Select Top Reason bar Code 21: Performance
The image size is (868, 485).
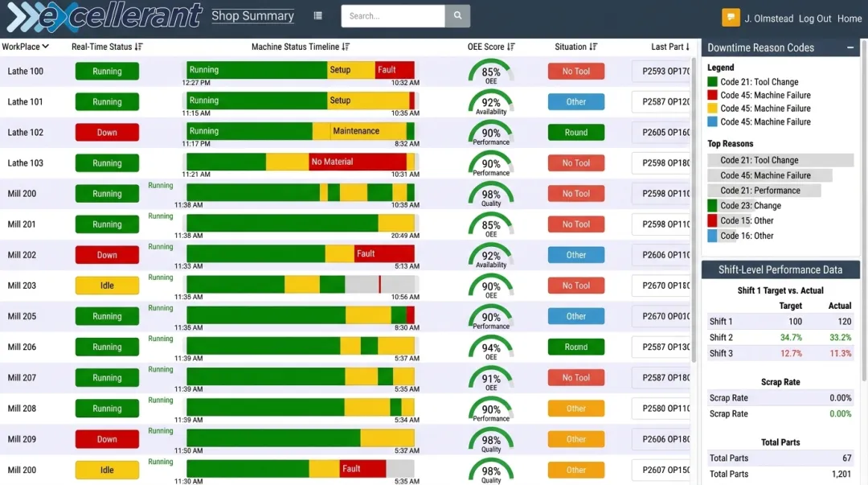(764, 190)
